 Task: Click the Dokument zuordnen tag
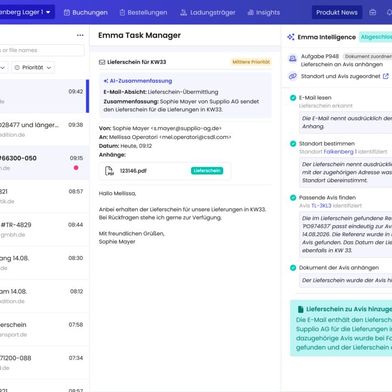(367, 56)
